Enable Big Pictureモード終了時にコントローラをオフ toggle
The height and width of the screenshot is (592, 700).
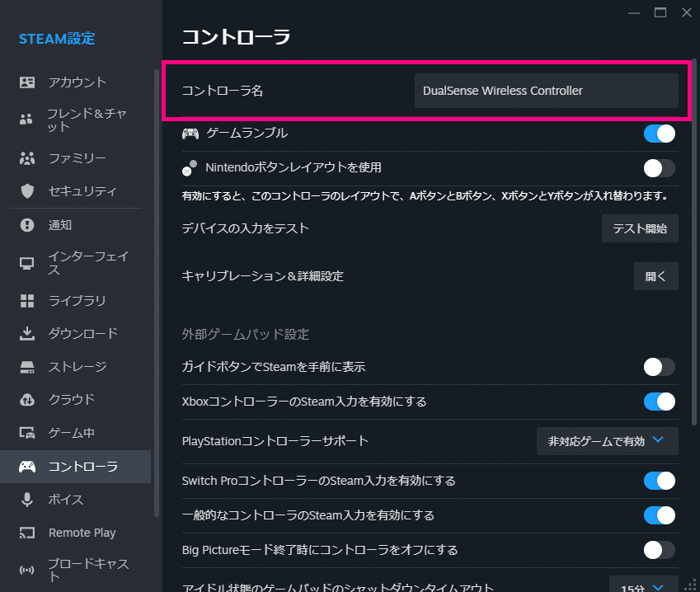click(660, 550)
